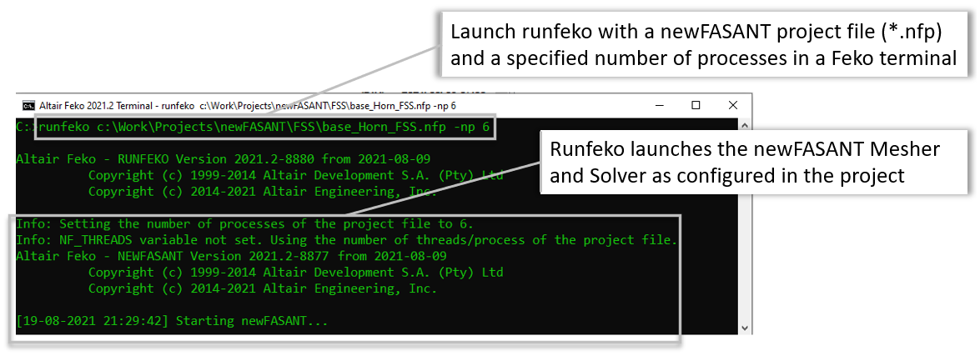The image size is (980, 356).
Task: Maximize the Altair Feko Terminal window
Action: [x=696, y=106]
